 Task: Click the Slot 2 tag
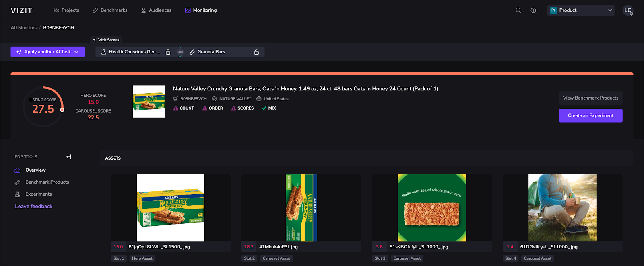pyautogui.click(x=249, y=258)
